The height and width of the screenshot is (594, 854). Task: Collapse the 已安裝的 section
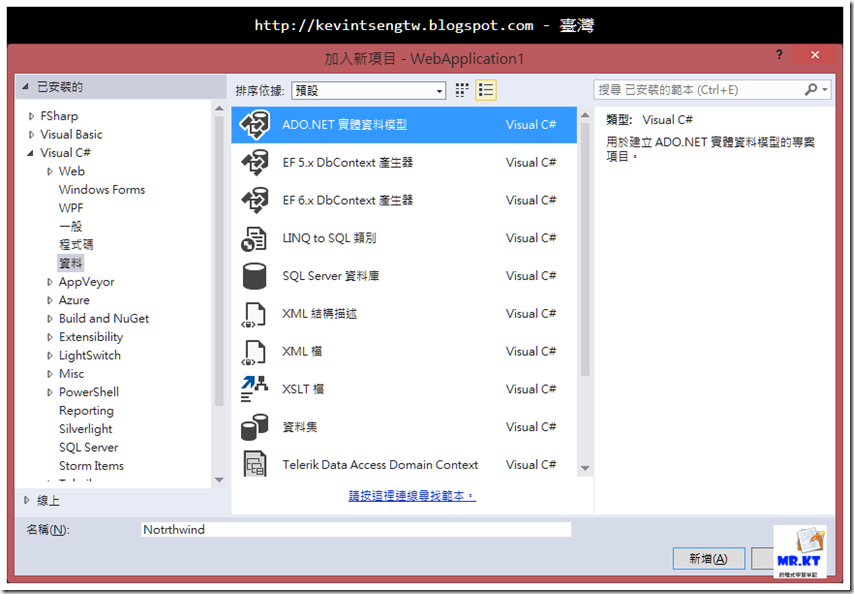click(25, 87)
